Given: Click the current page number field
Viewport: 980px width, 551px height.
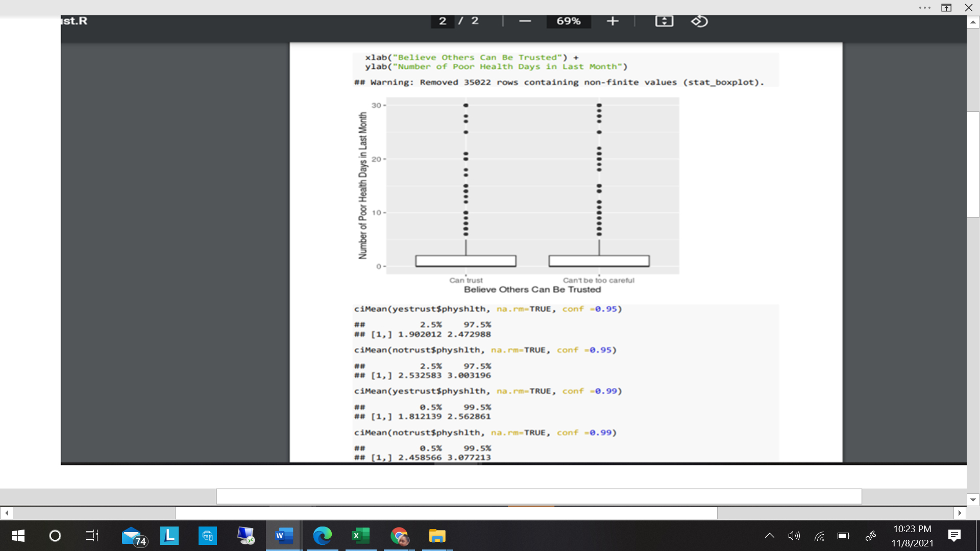Looking at the screenshot, I should [443, 21].
